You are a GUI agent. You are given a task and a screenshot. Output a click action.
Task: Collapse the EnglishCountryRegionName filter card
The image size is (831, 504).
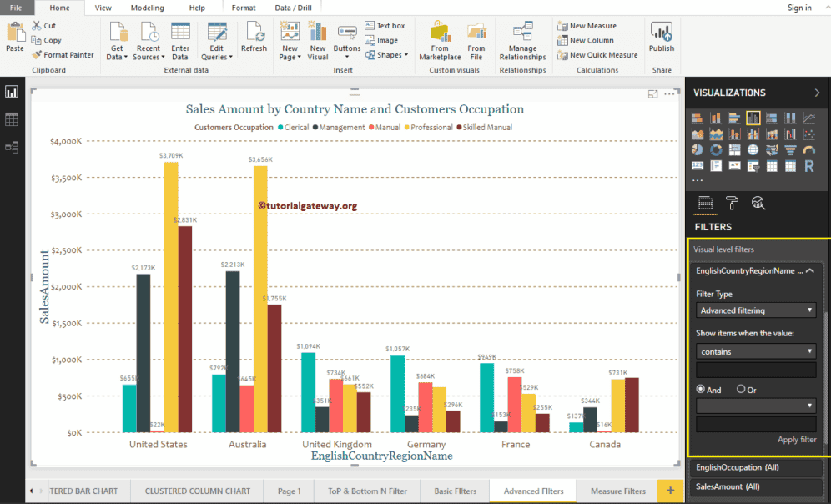tap(809, 270)
